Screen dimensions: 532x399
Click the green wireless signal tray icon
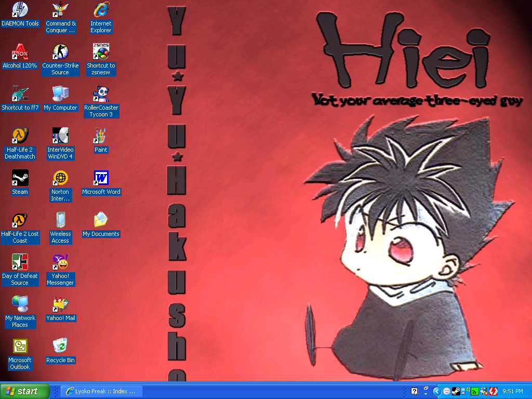point(475,392)
